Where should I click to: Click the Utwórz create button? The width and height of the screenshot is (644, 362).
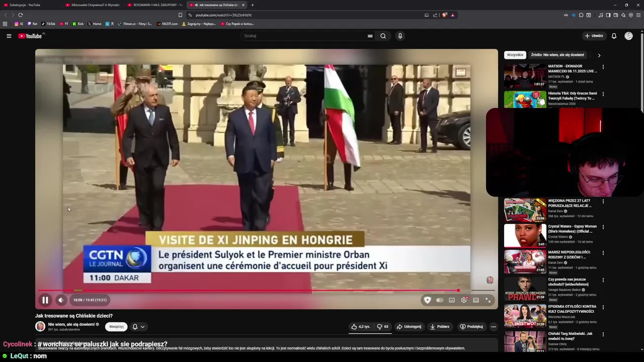[x=594, y=36]
